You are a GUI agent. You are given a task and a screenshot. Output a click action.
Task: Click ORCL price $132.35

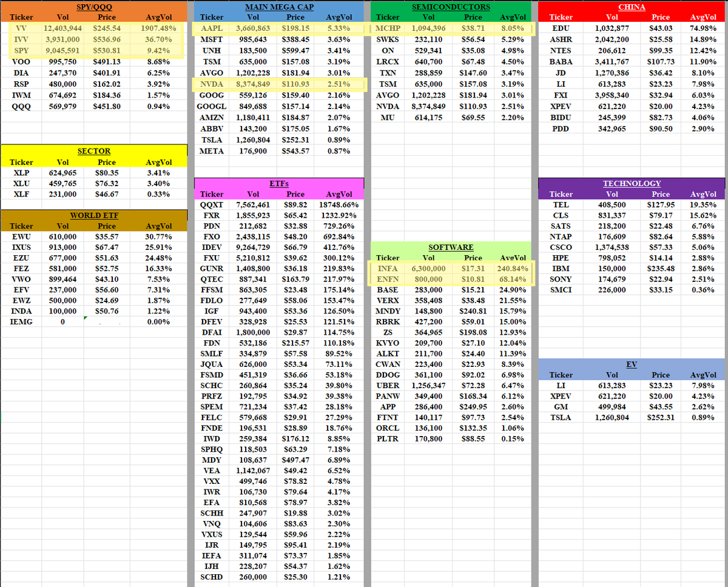click(x=473, y=428)
